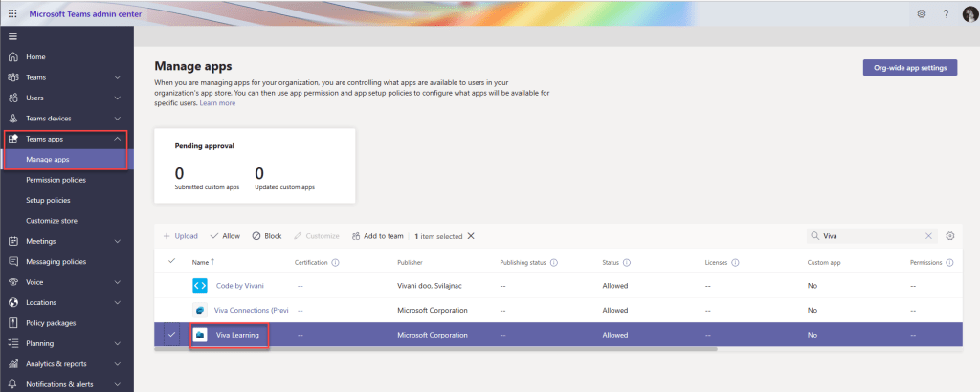Click the Home icon in sidebar
Screen dimensions: 980x392
click(x=13, y=56)
